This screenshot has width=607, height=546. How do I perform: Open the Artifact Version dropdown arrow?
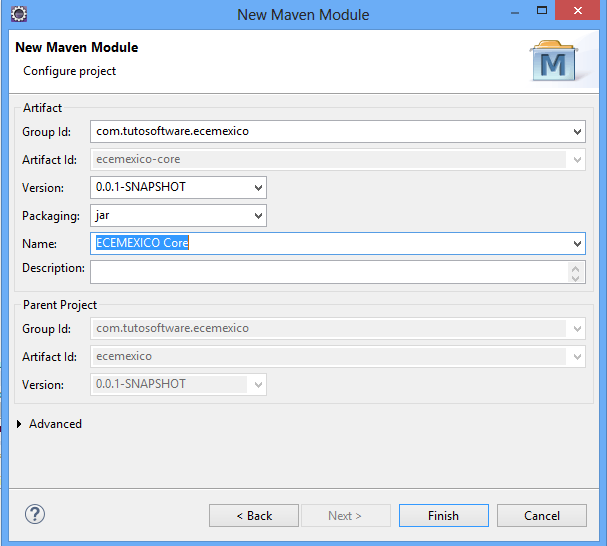(x=258, y=188)
